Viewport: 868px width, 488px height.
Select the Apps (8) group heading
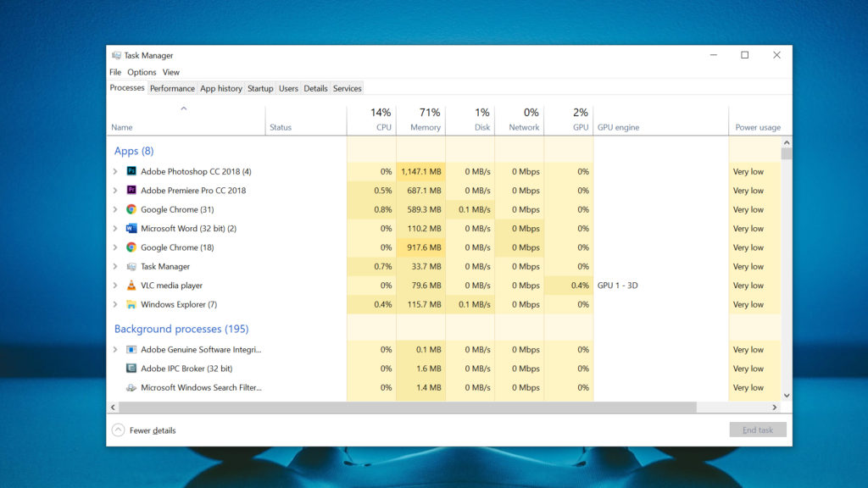pyautogui.click(x=134, y=151)
